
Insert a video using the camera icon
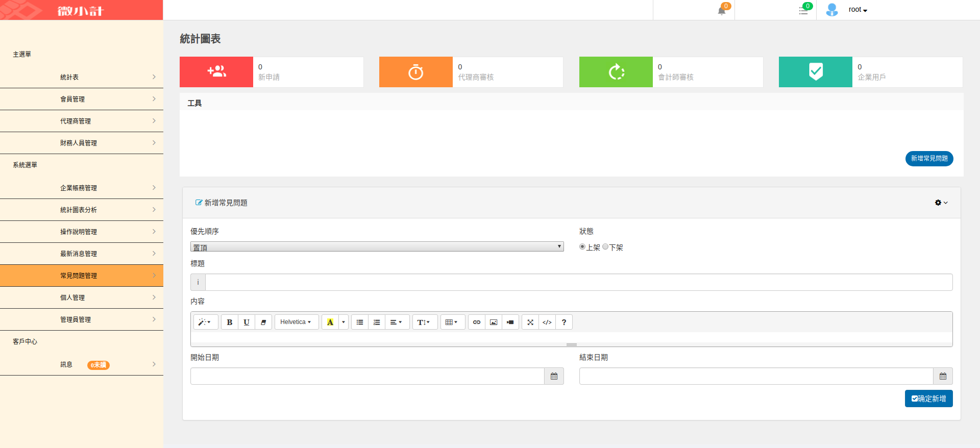click(x=510, y=322)
